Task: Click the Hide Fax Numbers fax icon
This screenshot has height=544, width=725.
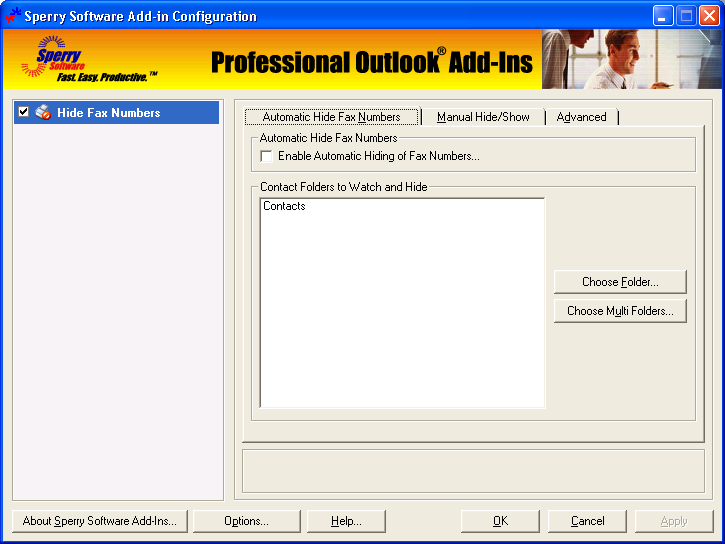Action: pos(43,112)
